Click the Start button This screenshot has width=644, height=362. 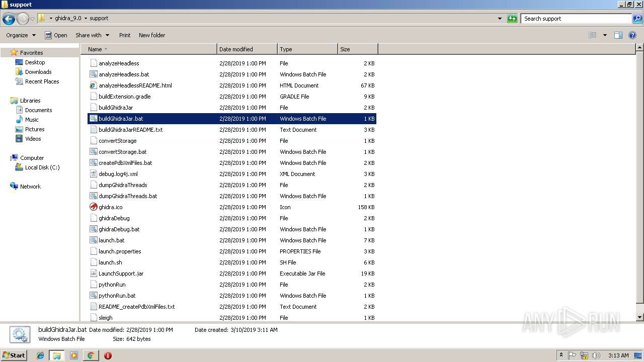14,355
